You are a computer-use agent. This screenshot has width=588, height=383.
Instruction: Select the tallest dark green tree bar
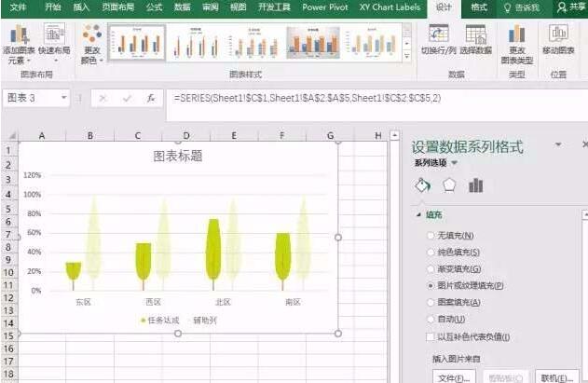213,253
